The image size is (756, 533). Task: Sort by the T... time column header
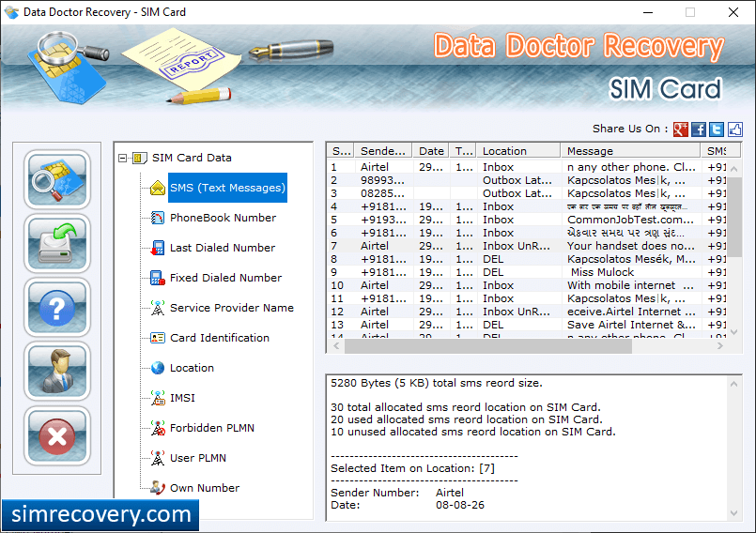(x=463, y=151)
